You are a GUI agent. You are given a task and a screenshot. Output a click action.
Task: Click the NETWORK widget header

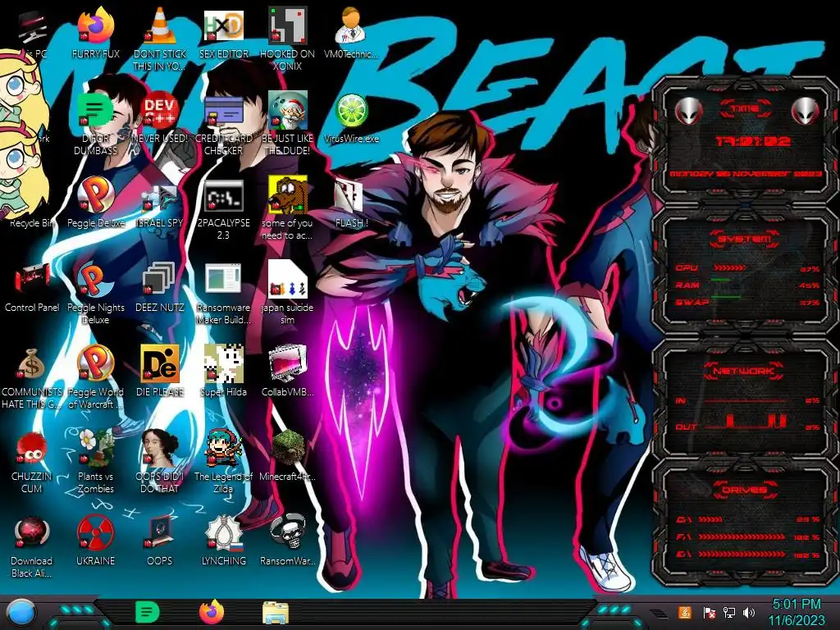(x=745, y=371)
